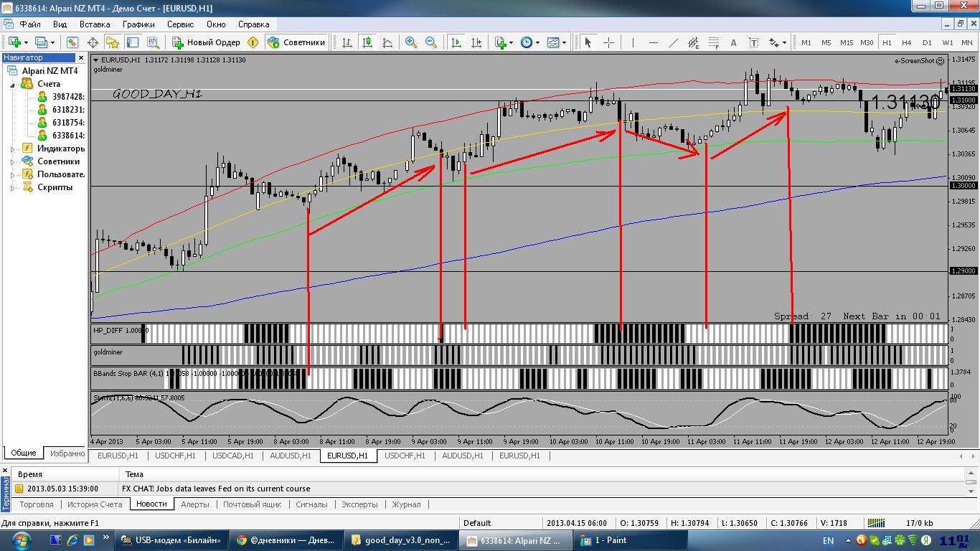Toggle the Terminal window icon

click(x=133, y=42)
